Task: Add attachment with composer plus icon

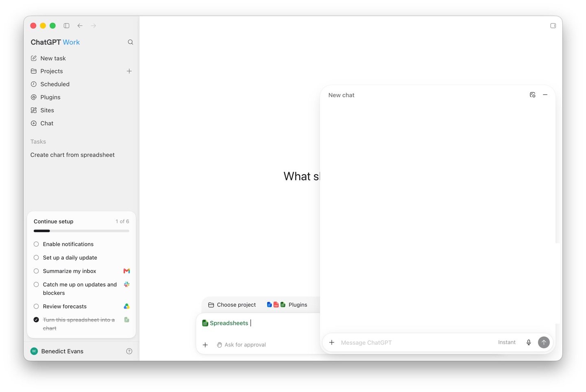Action: coord(205,345)
